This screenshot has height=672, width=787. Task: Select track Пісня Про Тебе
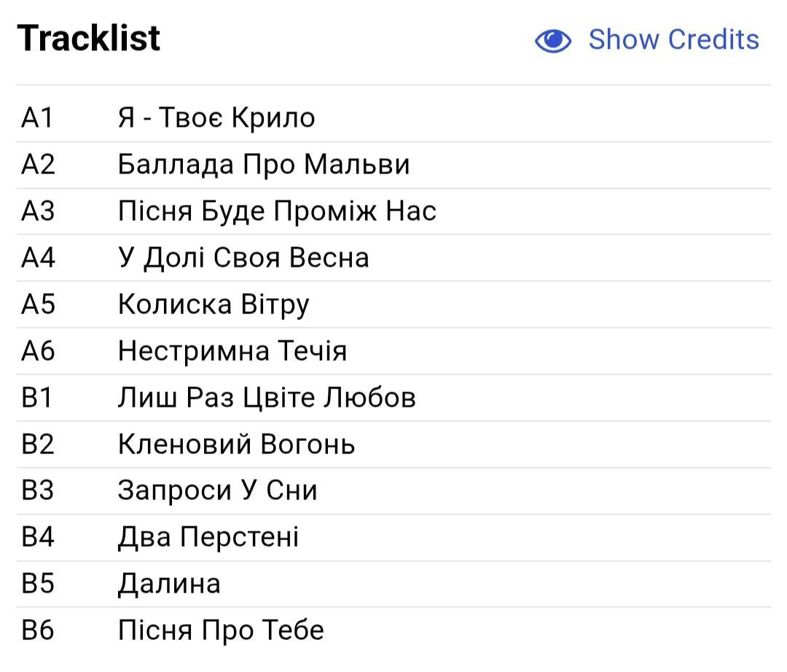[x=221, y=630]
